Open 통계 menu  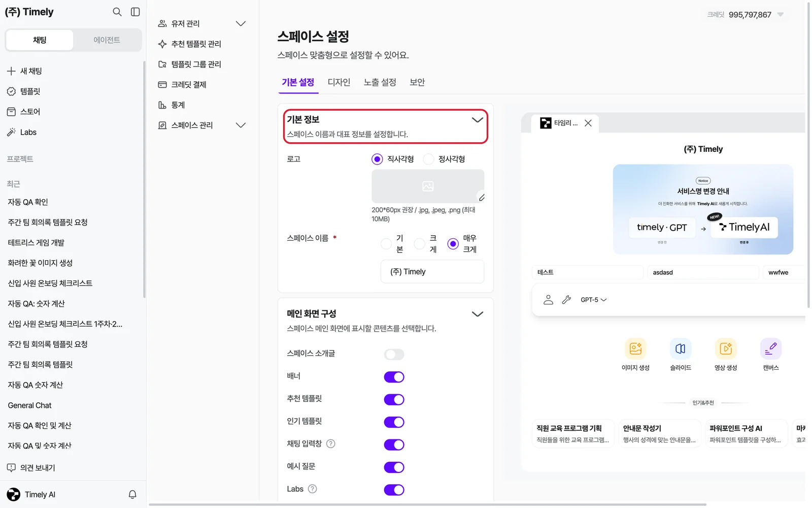(178, 105)
